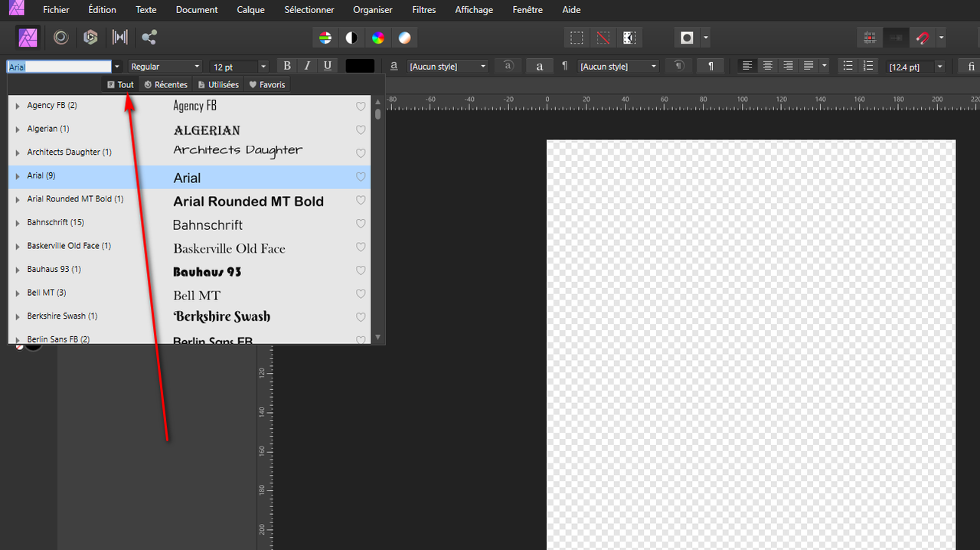980x550 pixels.
Task: Toggle Move by Whole Pixels icon
Action: (x=896, y=38)
